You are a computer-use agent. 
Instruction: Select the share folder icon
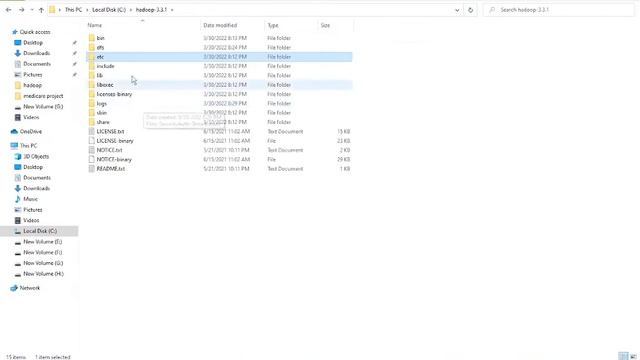92,122
